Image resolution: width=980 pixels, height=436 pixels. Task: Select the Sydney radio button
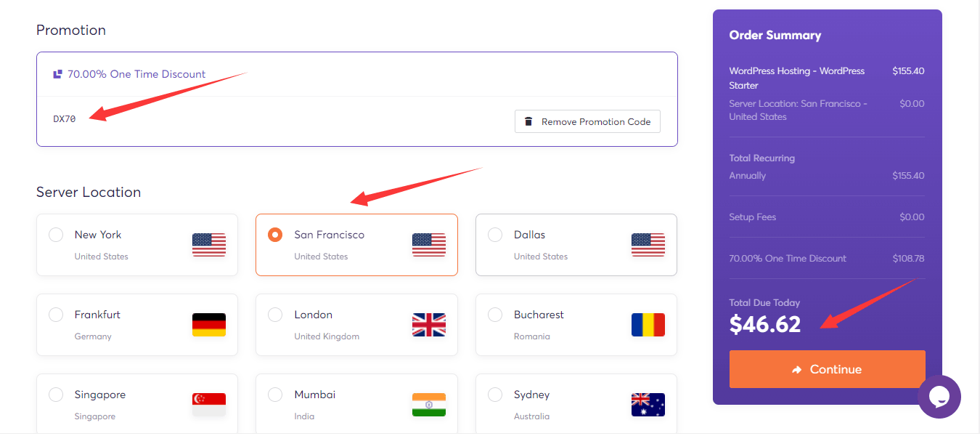(495, 395)
